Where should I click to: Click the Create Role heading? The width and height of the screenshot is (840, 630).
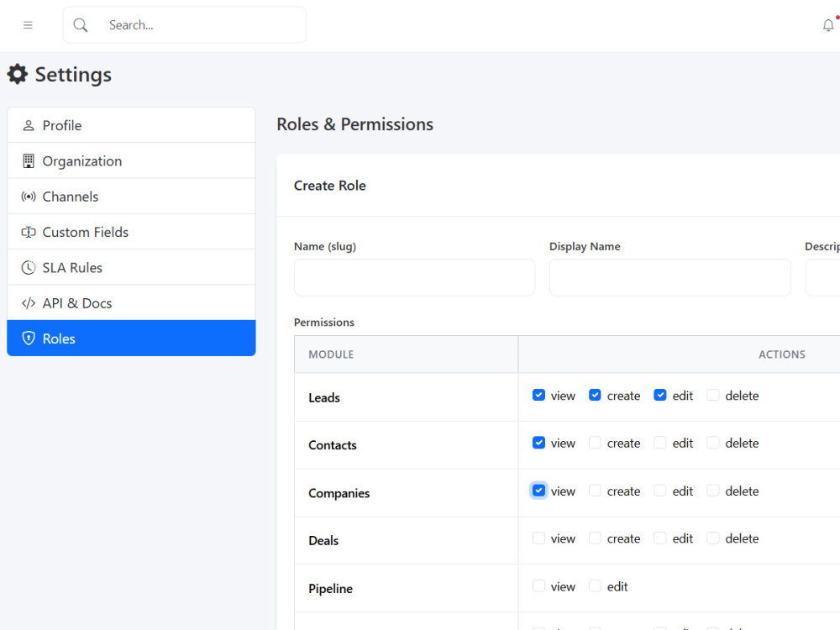(x=330, y=186)
